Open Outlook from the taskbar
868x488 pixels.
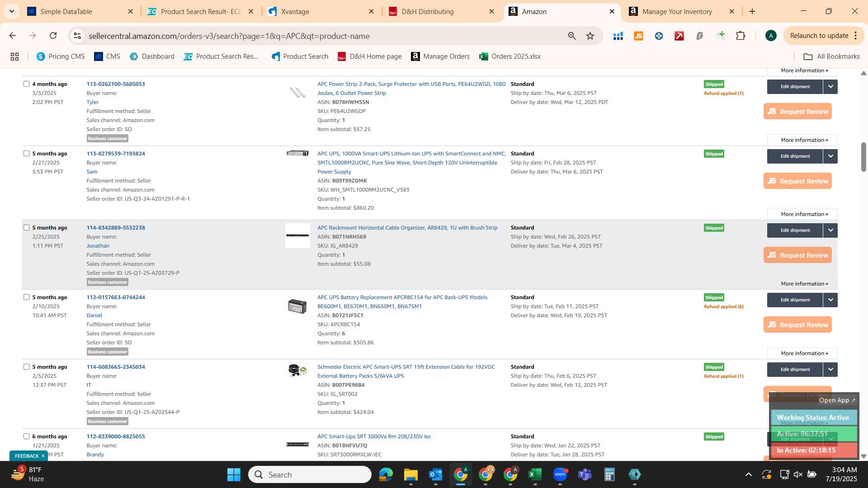click(x=435, y=474)
